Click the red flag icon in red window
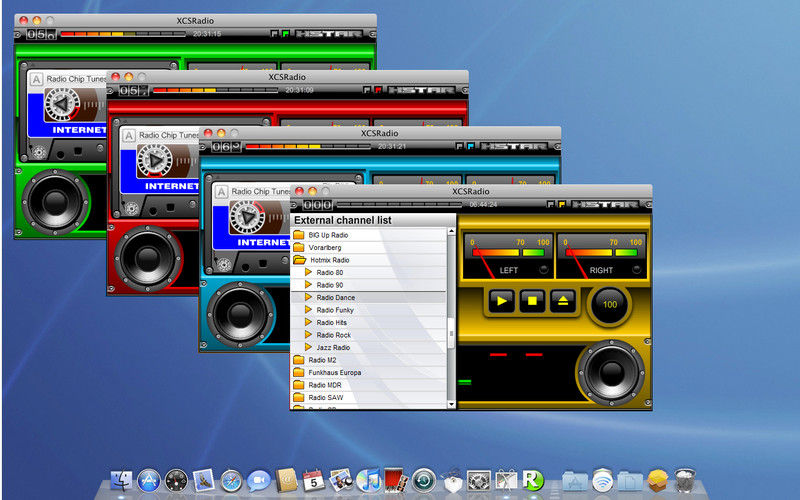Image resolution: width=800 pixels, height=500 pixels. coord(378,90)
